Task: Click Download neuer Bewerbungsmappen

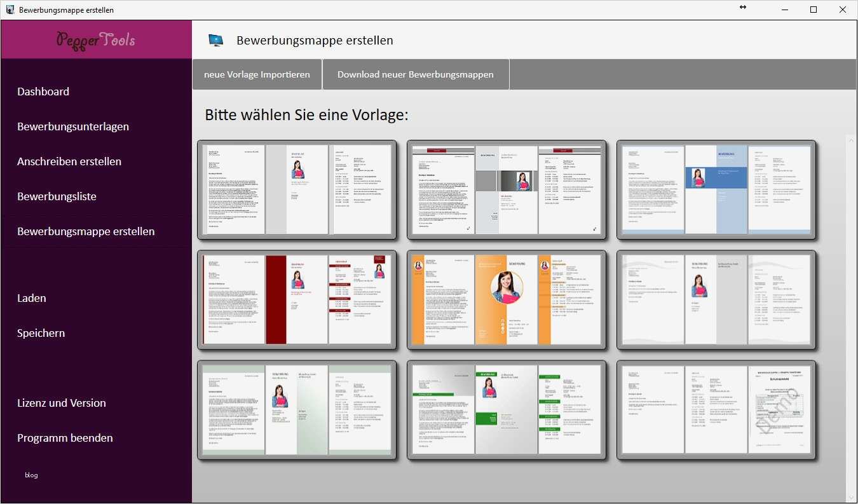Action: coord(416,74)
